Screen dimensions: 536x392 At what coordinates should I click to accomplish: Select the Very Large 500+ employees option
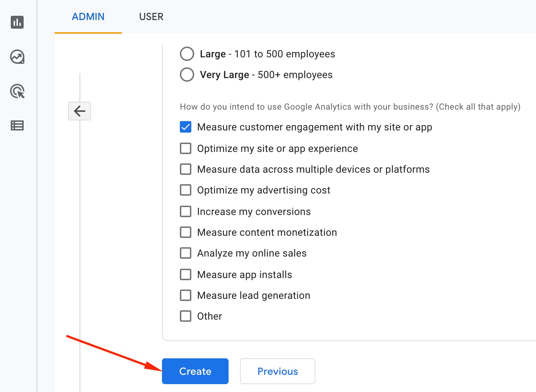[187, 75]
